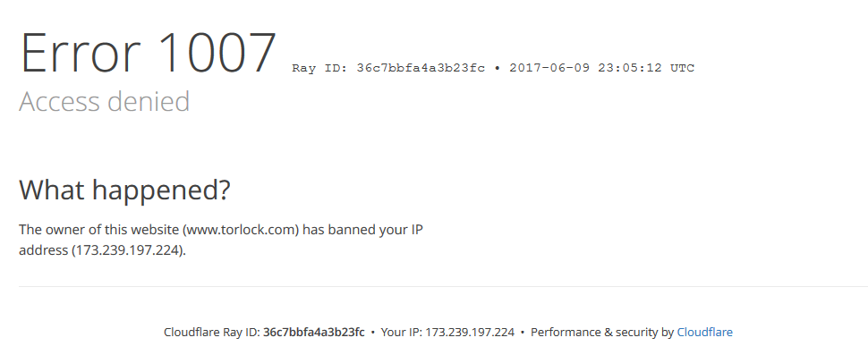
Task: Click the bullet before "Performance & security"
Action: tap(523, 332)
